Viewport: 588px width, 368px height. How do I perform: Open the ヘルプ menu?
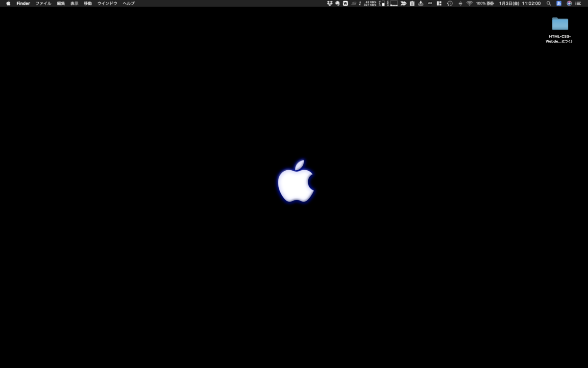[x=129, y=3]
